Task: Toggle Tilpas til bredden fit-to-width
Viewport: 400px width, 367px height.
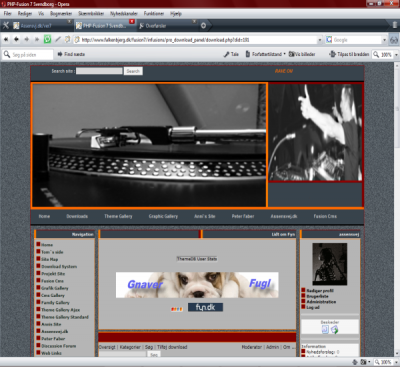Action: pyautogui.click(x=349, y=54)
